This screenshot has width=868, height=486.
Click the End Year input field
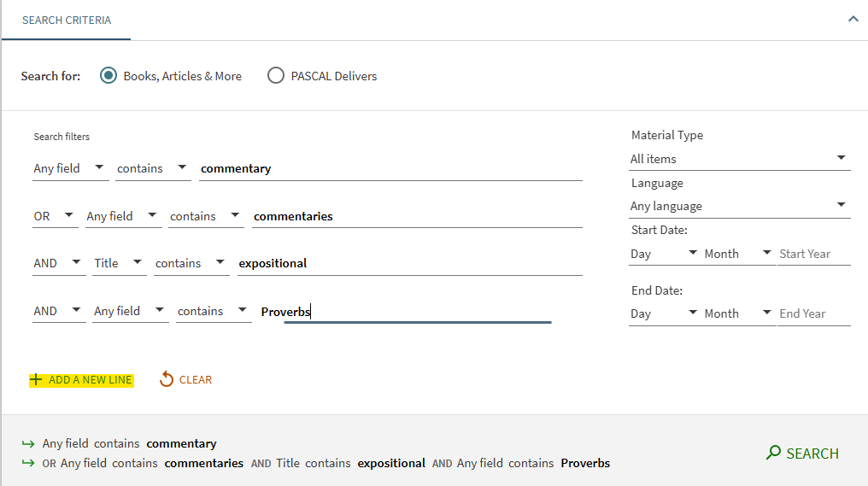[x=813, y=313]
